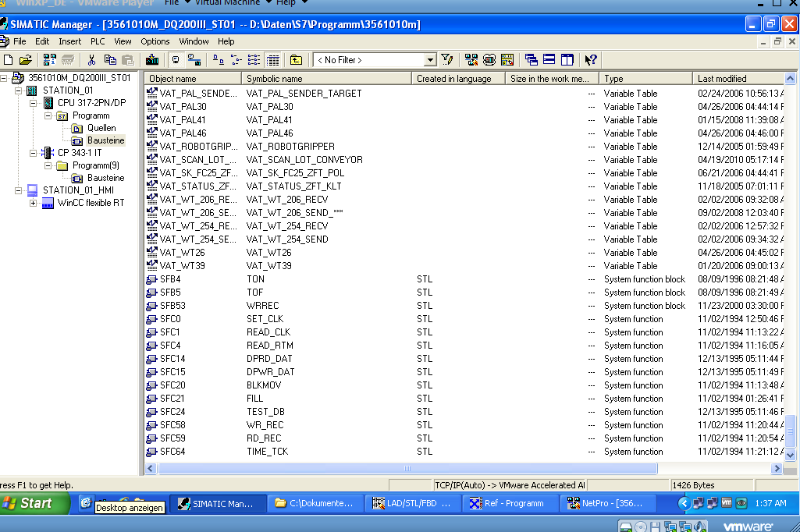The height and width of the screenshot is (532, 800).
Task: Expand the WinCC flexible RT node
Action: pyautogui.click(x=33, y=203)
